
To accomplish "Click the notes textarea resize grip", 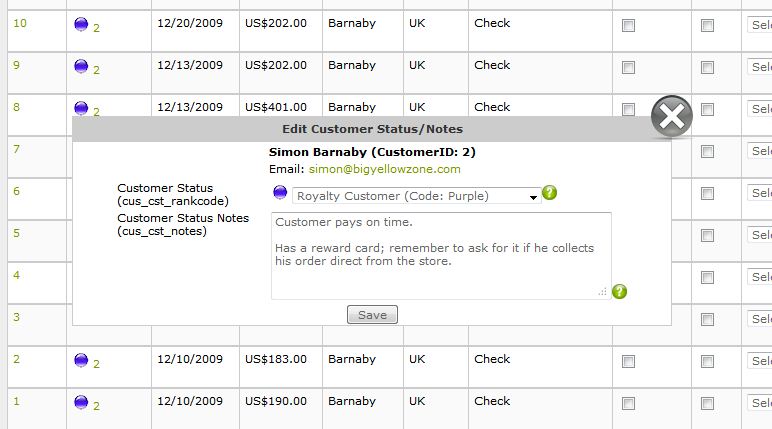I will pyautogui.click(x=603, y=292).
